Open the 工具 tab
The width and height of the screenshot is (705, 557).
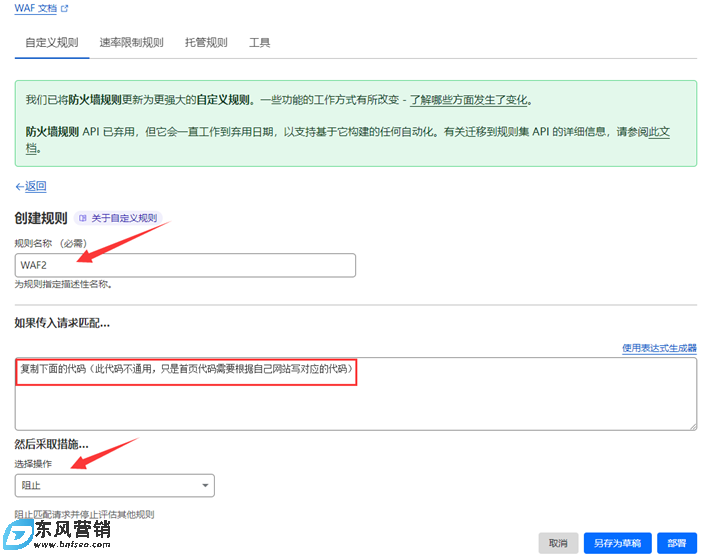pyautogui.click(x=259, y=43)
